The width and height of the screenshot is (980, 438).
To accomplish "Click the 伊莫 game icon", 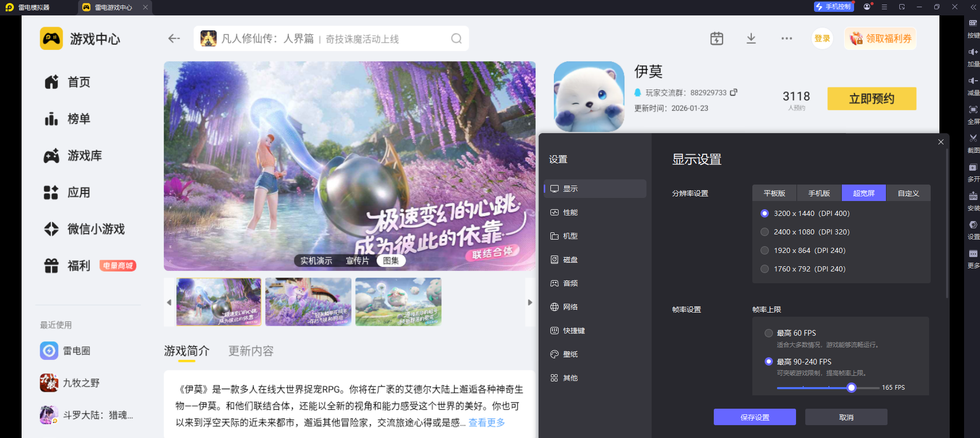I will coord(589,97).
